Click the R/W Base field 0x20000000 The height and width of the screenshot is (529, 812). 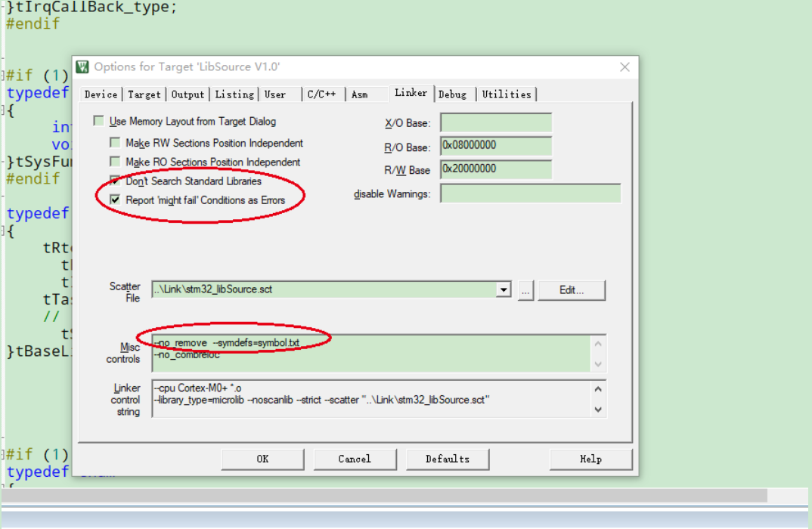[496, 169]
